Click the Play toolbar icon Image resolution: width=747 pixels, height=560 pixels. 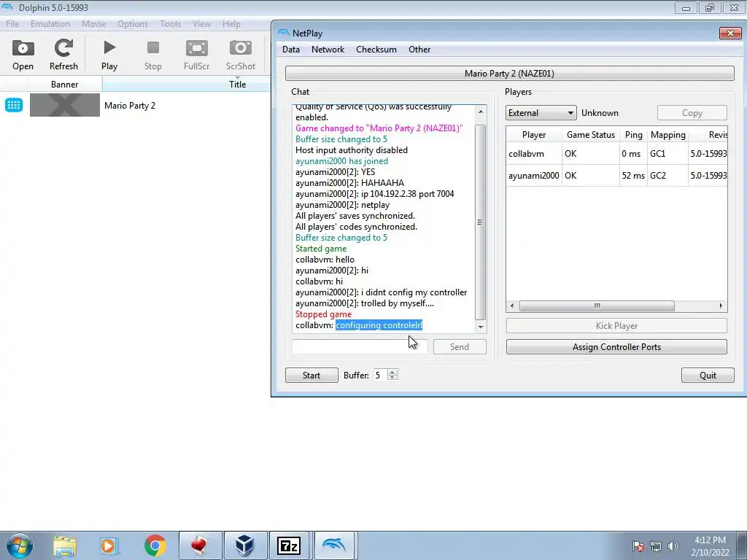[109, 54]
